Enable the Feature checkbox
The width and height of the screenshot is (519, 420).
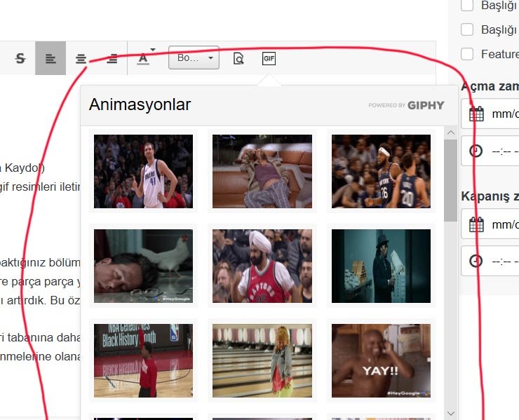(x=467, y=54)
